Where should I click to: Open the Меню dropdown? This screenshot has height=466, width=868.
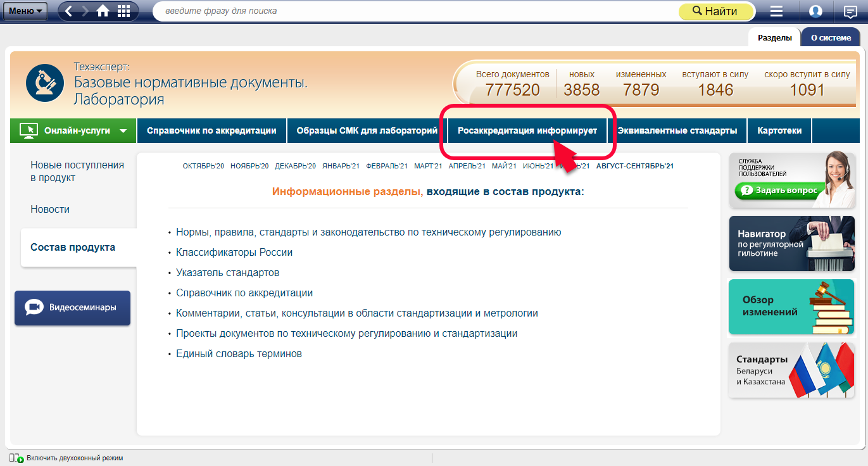coord(26,11)
